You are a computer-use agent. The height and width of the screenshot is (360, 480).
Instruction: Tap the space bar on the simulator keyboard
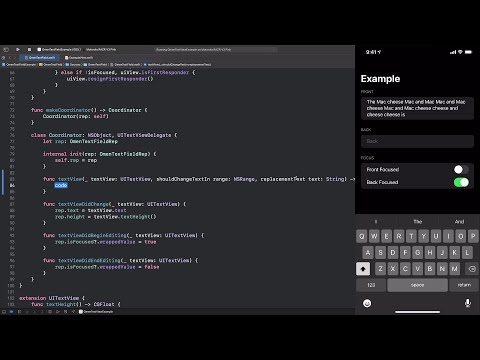(417, 285)
